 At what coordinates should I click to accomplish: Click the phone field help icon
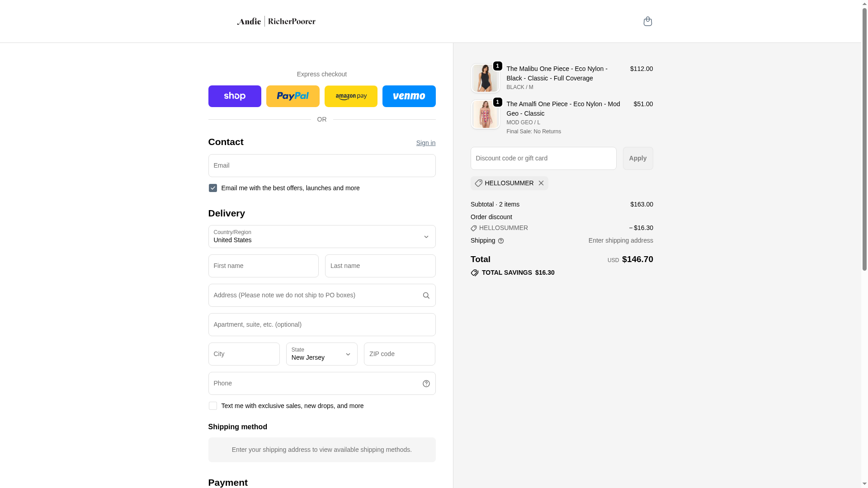(426, 384)
